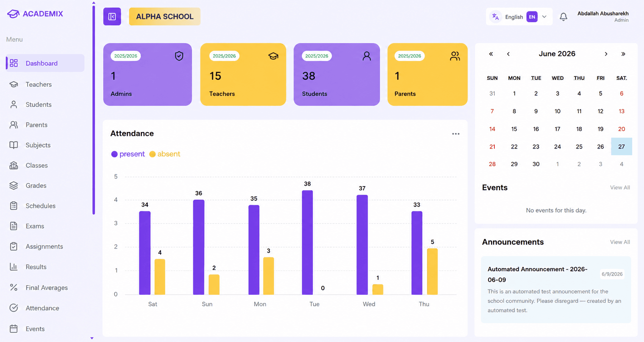This screenshot has width=644, height=342.
Task: Click the Classes building icon
Action: coord(14,165)
